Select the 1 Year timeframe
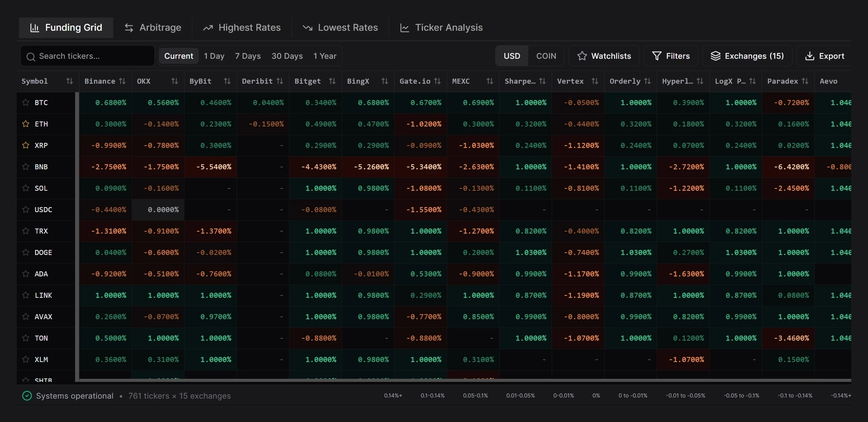Viewport: 868px width, 422px height. (x=325, y=56)
